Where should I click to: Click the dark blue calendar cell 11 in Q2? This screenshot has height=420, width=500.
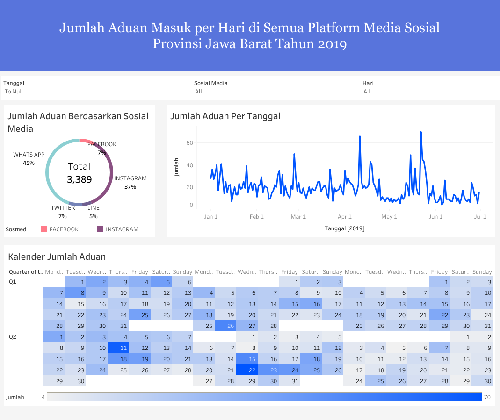click(x=118, y=348)
